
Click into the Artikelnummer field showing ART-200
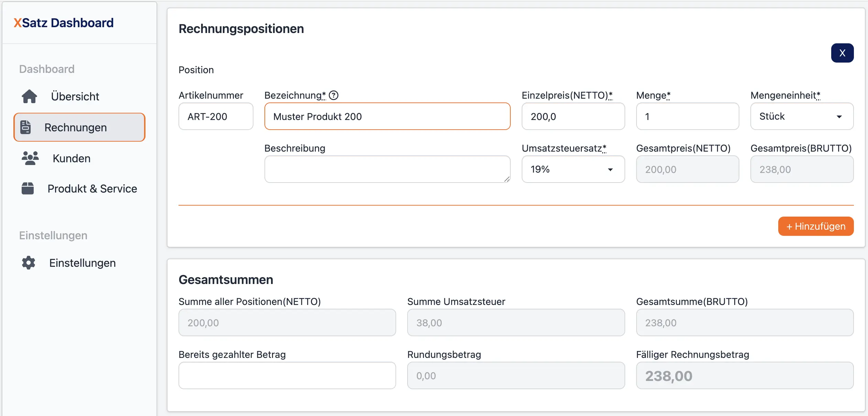click(x=216, y=116)
